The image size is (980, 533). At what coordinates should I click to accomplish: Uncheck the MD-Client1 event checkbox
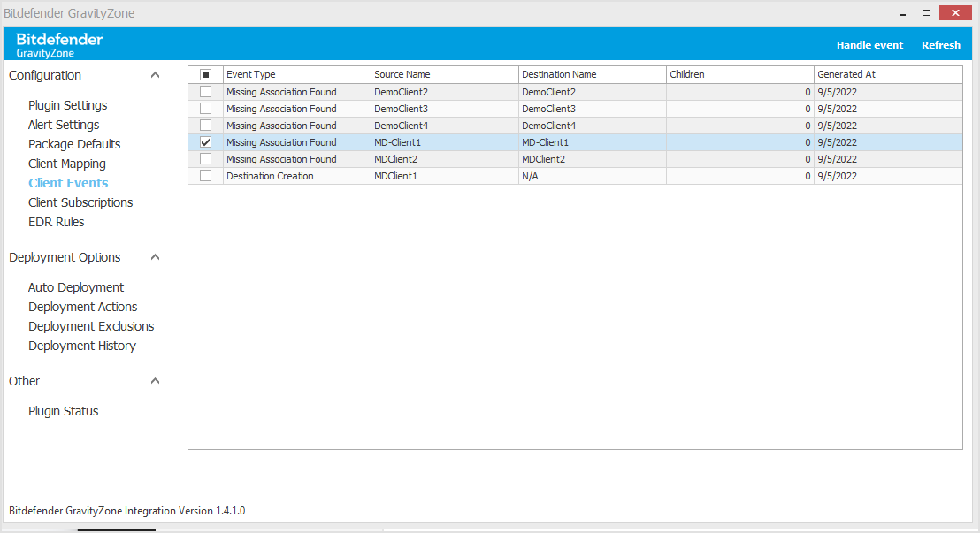click(205, 141)
